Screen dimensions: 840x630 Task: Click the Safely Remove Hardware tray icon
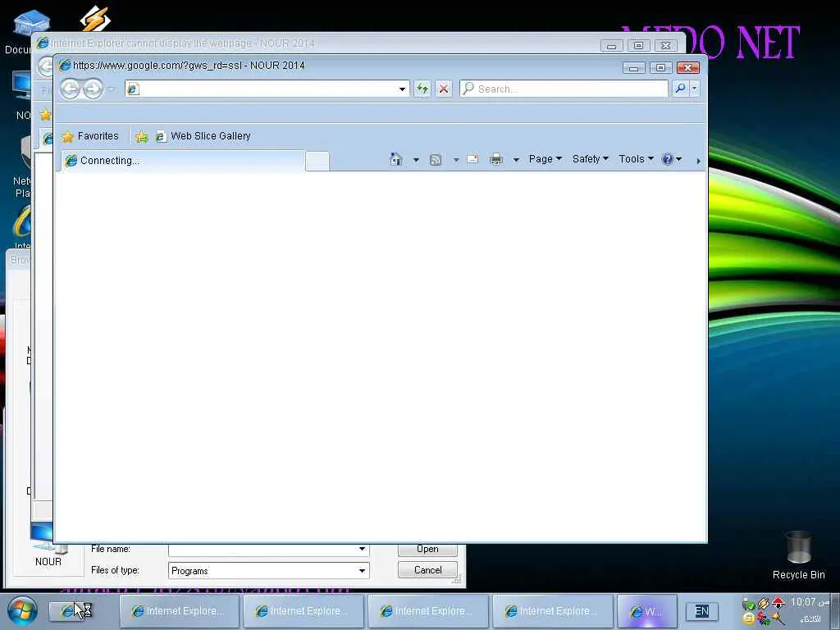[748, 605]
